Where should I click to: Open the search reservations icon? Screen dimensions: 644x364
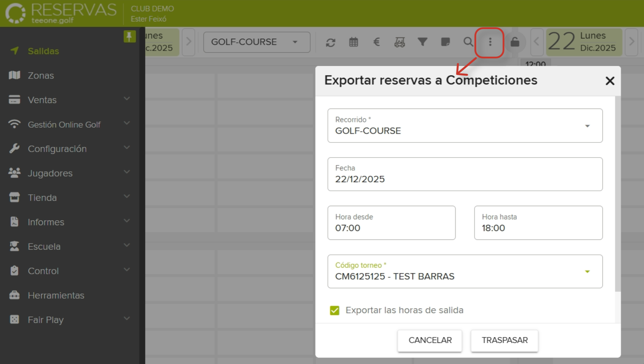tap(468, 42)
